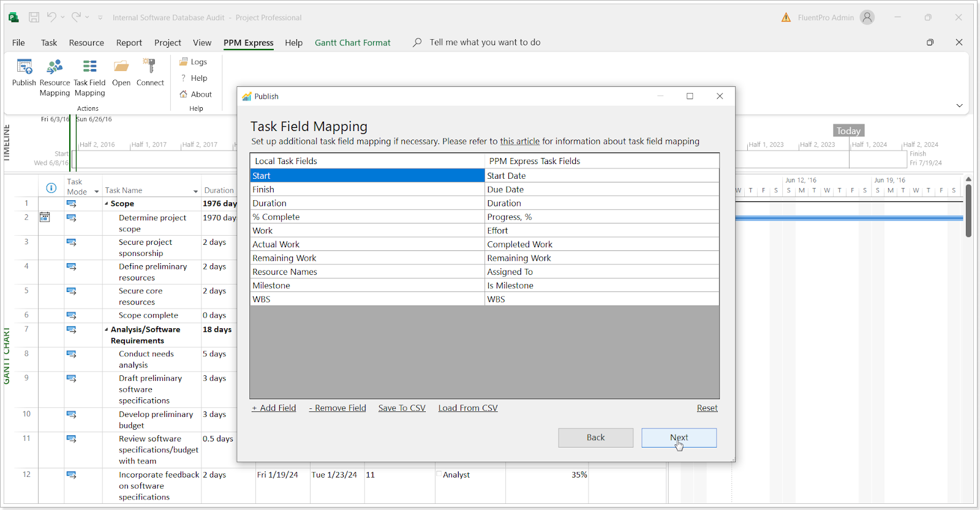Switch to the Report ribbon tab
980x510 pixels.
[129, 42]
